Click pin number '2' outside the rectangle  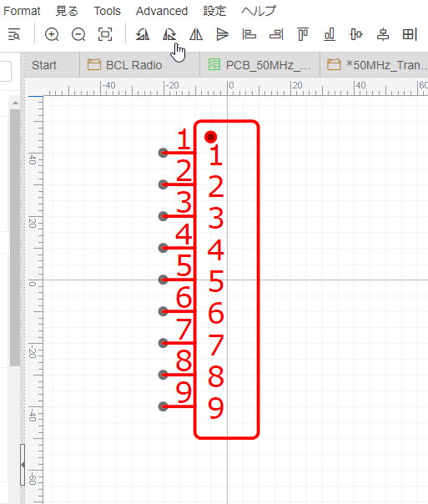coord(184,171)
